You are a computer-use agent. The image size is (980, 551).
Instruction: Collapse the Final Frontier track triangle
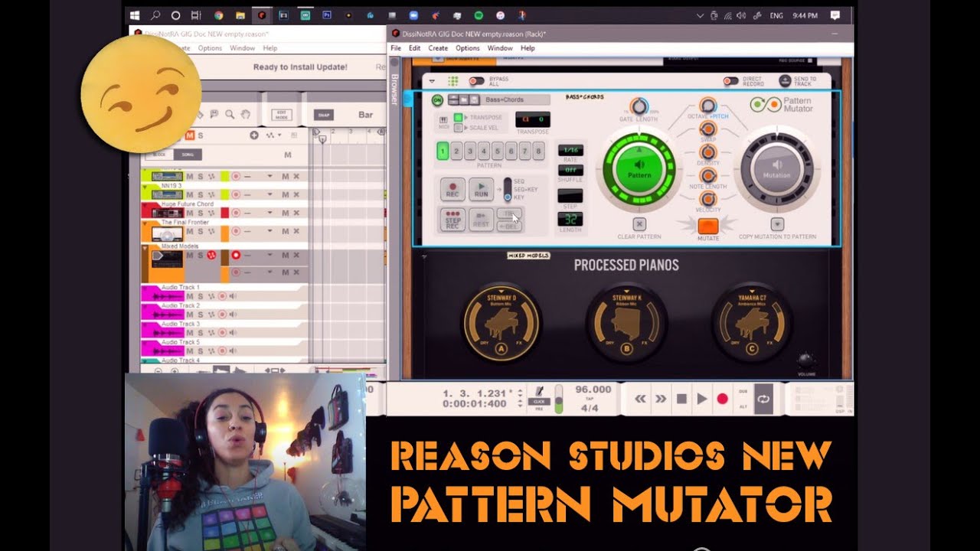145,224
